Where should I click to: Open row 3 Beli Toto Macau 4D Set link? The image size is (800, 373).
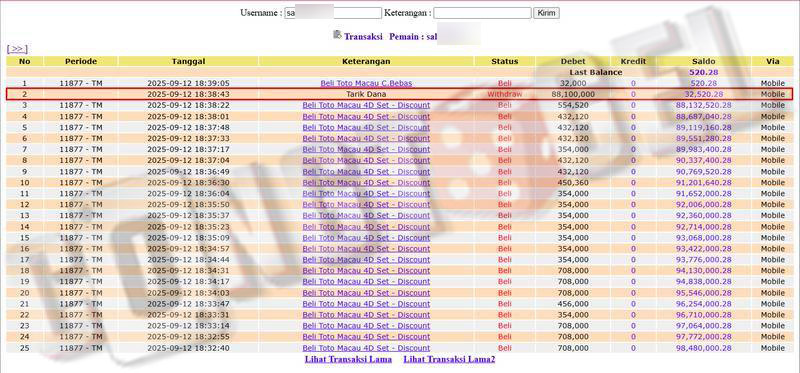click(366, 105)
